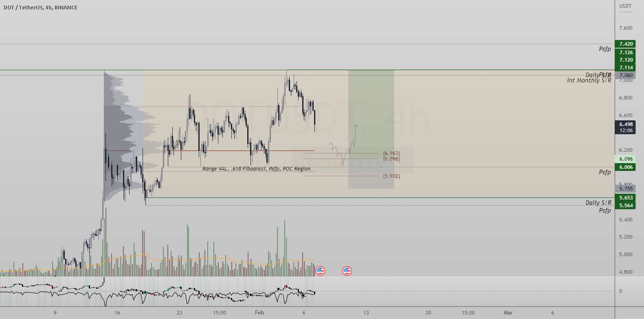Select the 5.653 green price label
644x319 pixels.
coord(625,197)
